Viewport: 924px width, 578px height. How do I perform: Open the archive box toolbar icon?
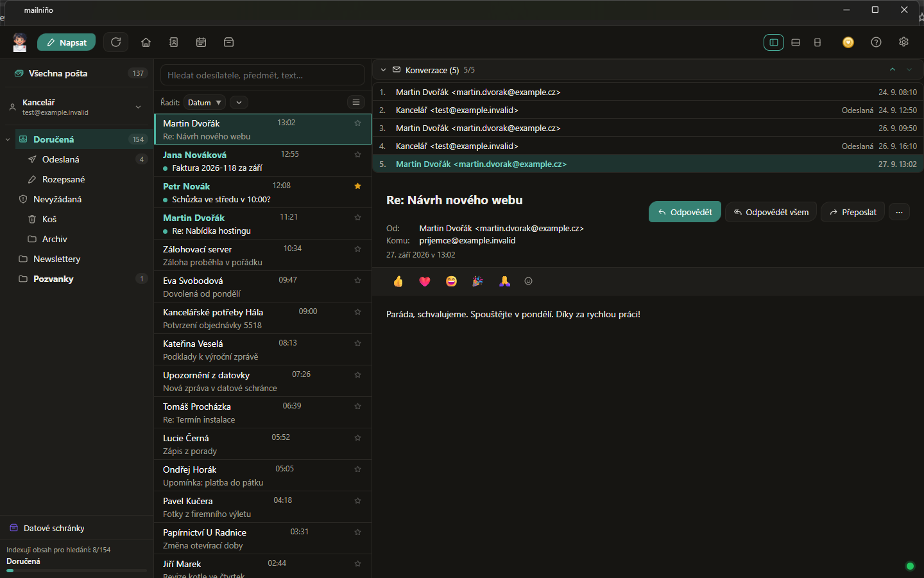pos(228,42)
